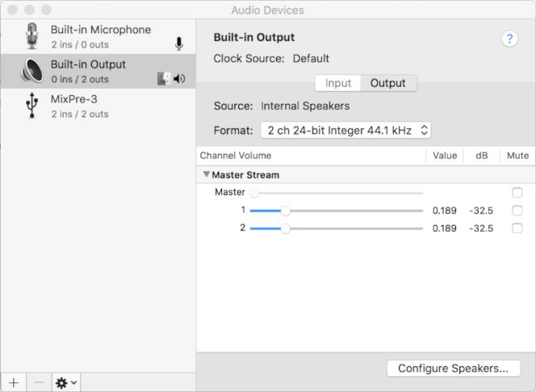Image resolution: width=536 pixels, height=392 pixels.
Task: Click the minus button to remove device
Action: tap(37, 382)
